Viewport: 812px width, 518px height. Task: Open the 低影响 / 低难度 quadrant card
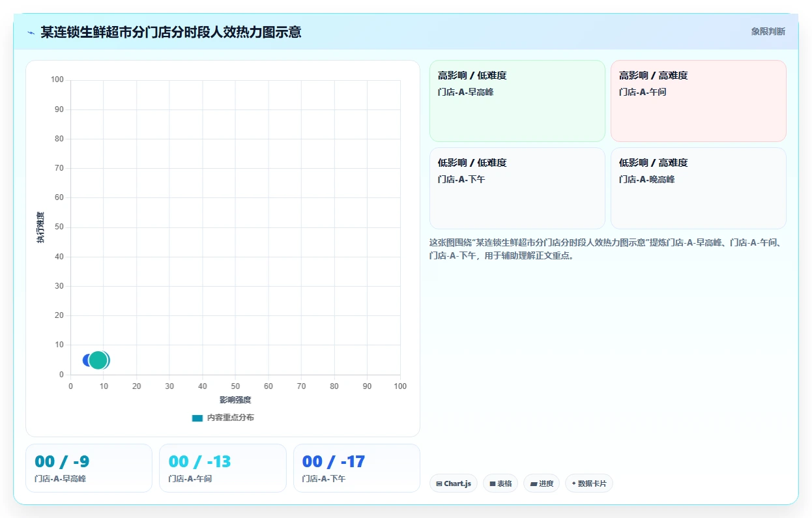[x=517, y=188]
